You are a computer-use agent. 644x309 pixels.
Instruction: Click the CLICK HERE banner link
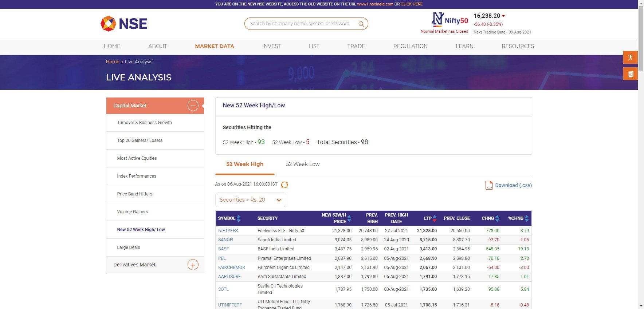click(412, 4)
